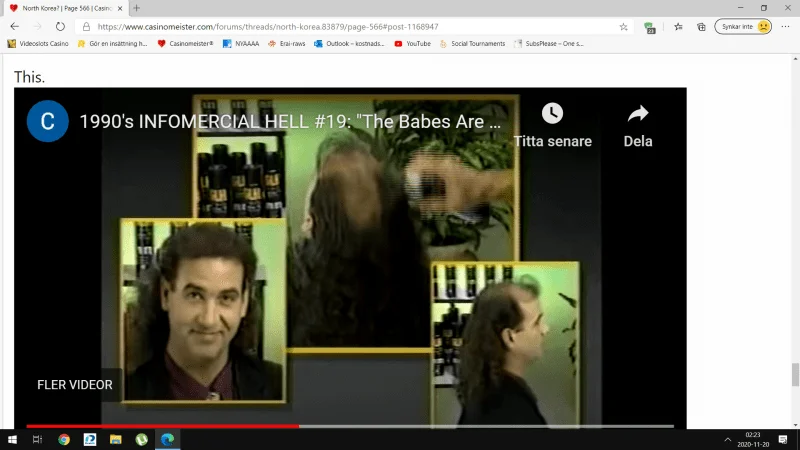Click the channel avatar with letter C
The image size is (800, 450).
pos(47,121)
